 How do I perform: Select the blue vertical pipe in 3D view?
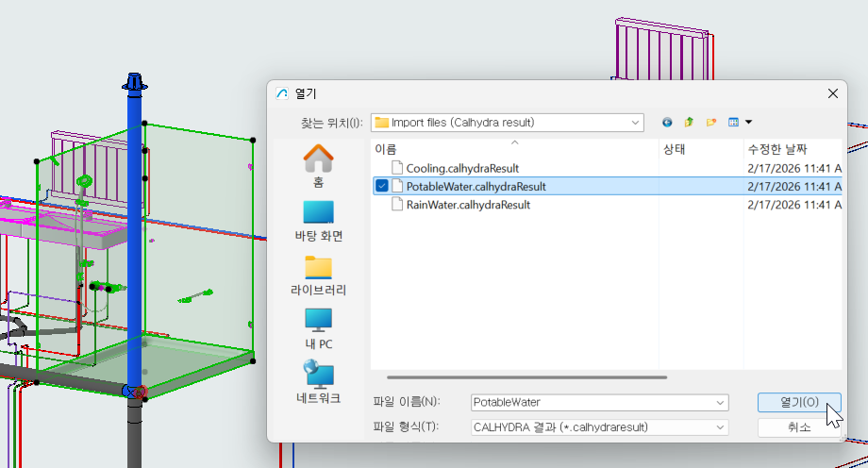point(135,238)
